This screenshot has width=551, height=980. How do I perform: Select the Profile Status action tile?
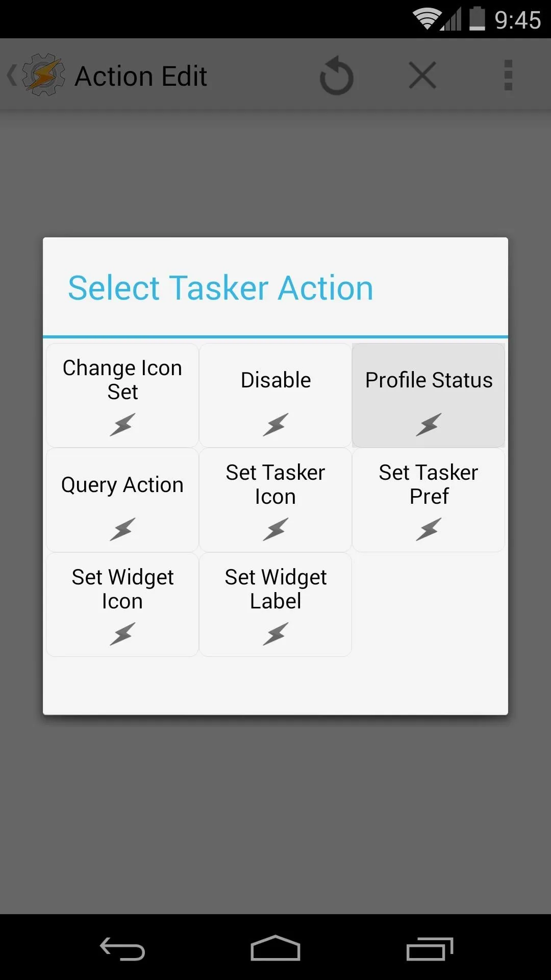pos(429,396)
